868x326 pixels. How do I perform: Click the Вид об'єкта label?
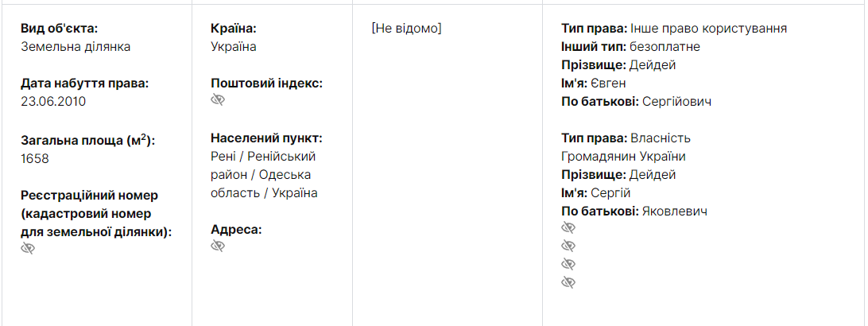tap(59, 29)
